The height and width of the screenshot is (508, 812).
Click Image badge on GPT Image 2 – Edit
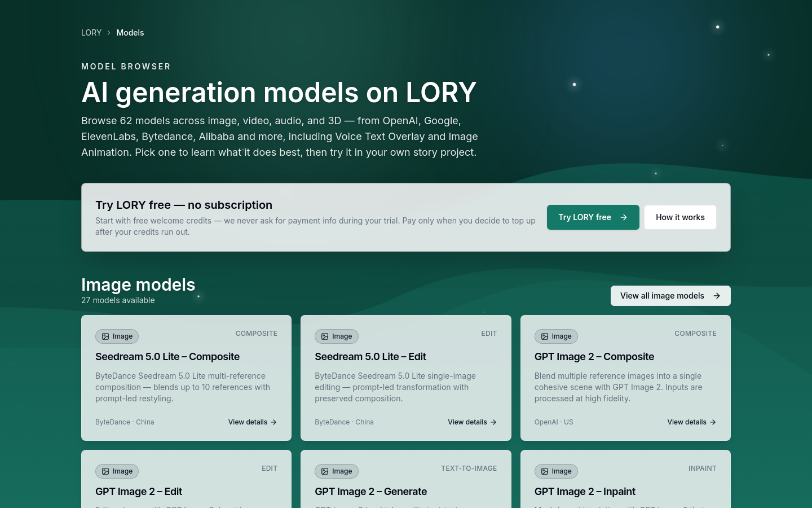117,471
